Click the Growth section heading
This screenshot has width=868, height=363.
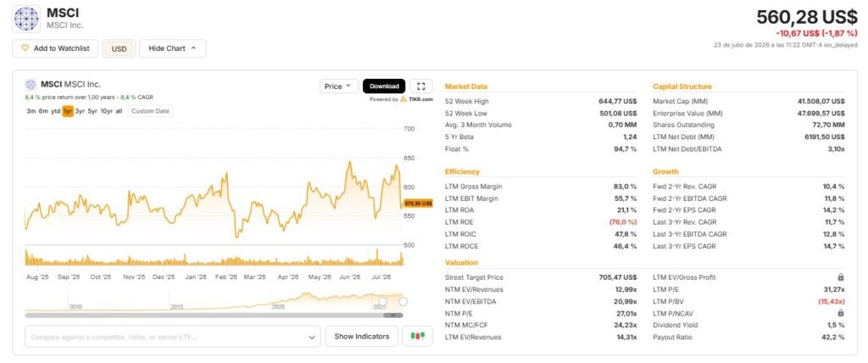665,172
